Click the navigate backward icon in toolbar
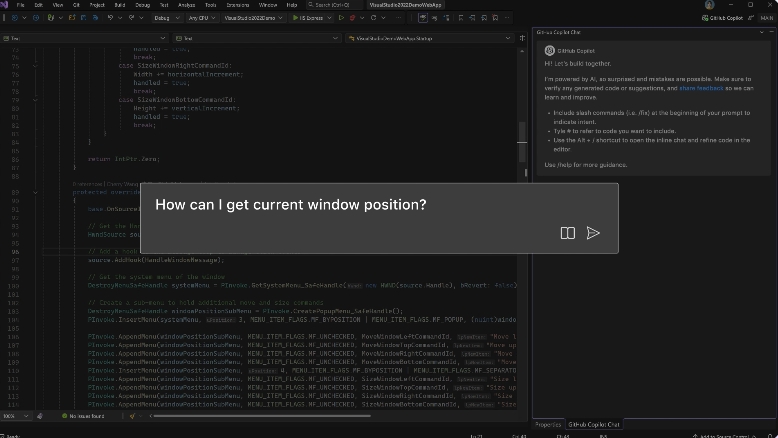The width and height of the screenshot is (778, 438). [x=14, y=18]
